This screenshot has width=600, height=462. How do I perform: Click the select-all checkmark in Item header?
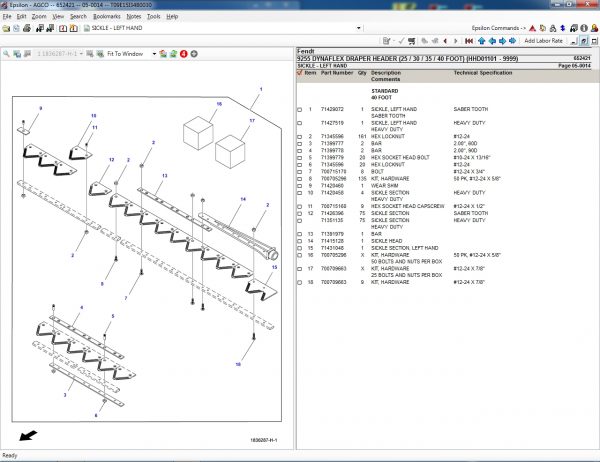[x=300, y=73]
